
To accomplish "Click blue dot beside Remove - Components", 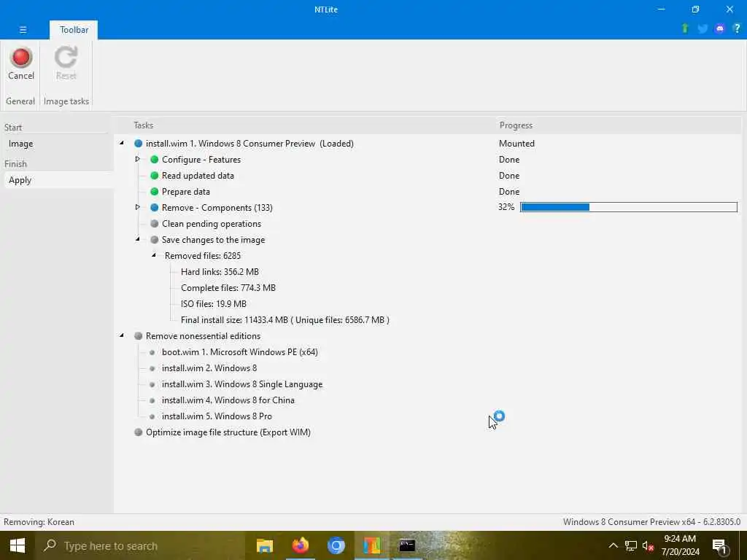I will (x=155, y=208).
